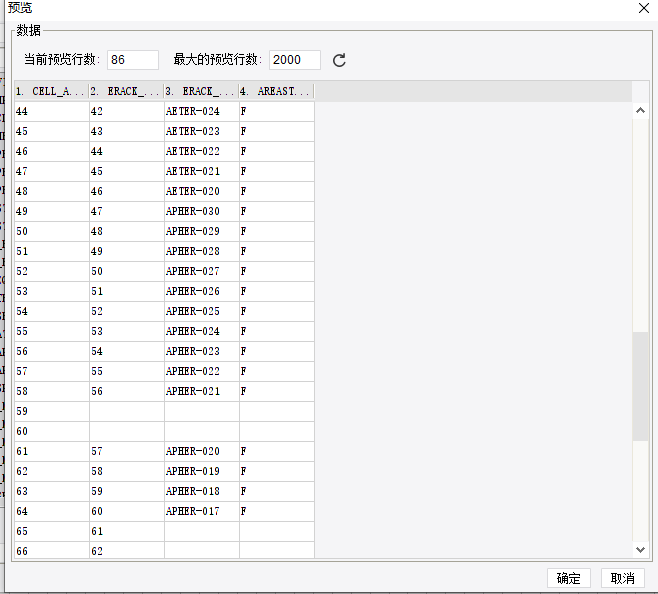
Task: Click F cell in AETER-024 row
Action: (277, 111)
